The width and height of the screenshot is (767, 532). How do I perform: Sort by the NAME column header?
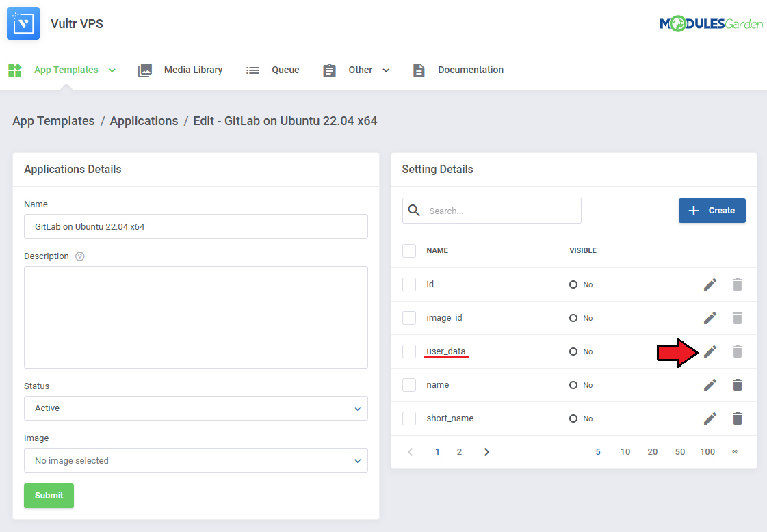tap(437, 250)
